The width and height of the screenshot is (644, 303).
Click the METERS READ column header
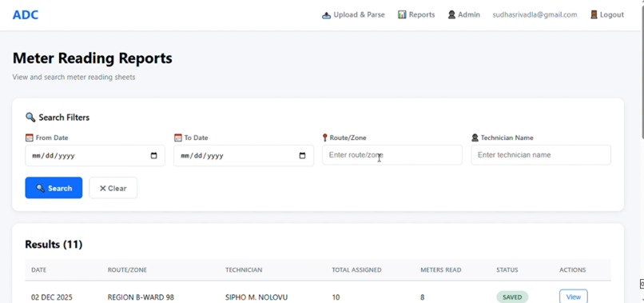(441, 270)
